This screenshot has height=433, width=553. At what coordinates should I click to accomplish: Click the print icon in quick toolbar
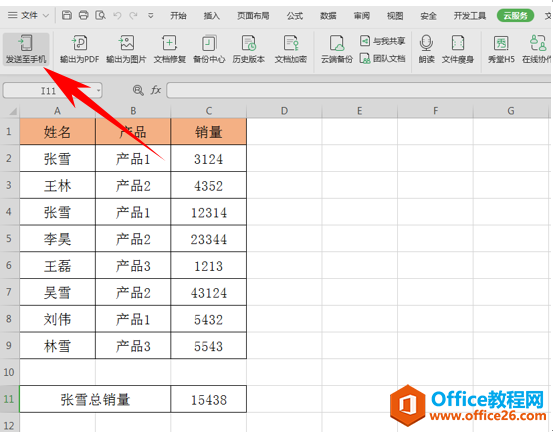[x=84, y=15]
